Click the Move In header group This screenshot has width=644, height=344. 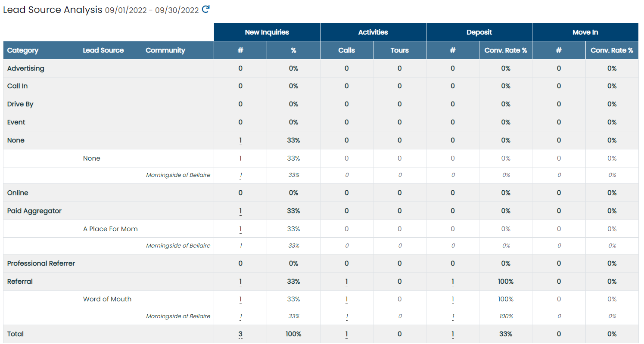585,32
